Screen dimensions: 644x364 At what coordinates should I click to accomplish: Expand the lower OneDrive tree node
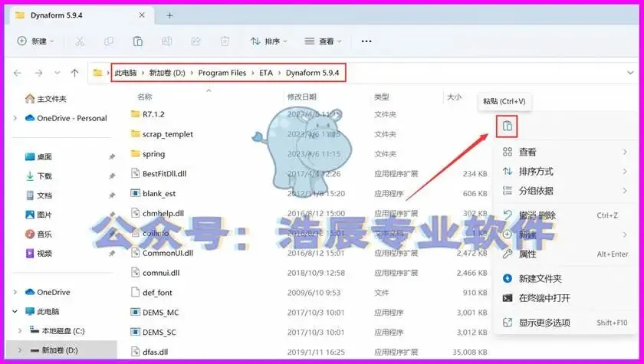(15, 292)
